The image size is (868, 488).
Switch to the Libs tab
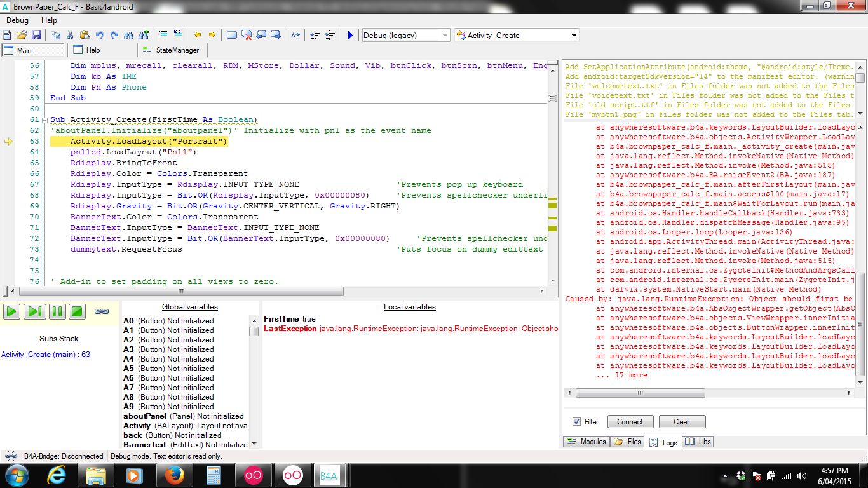click(698, 442)
